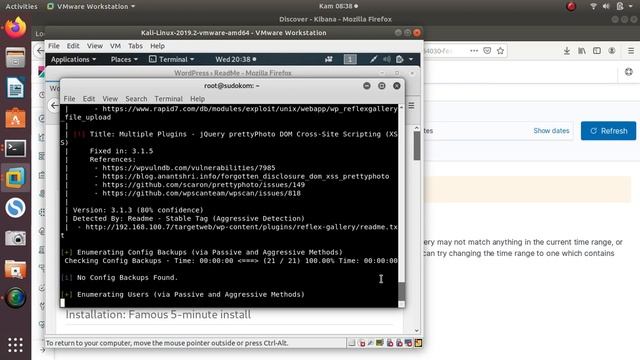640x360 pixels.
Task: Click the Kali panel pen recorder icon
Action: [373, 59]
